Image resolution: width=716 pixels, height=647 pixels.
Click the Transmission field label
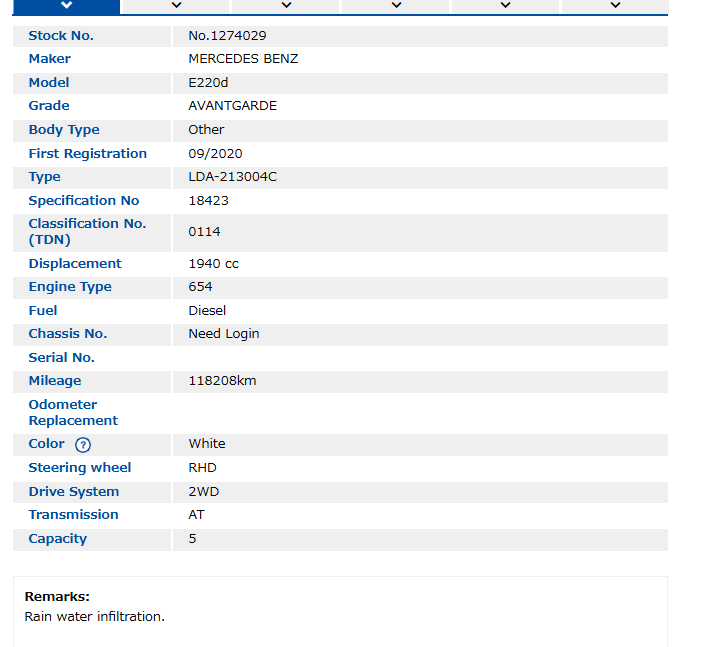click(73, 515)
